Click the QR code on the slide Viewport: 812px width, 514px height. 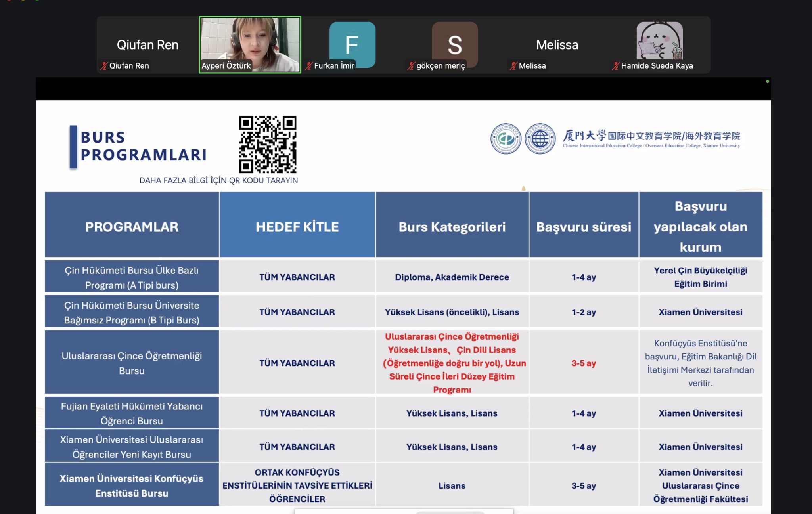[268, 145]
